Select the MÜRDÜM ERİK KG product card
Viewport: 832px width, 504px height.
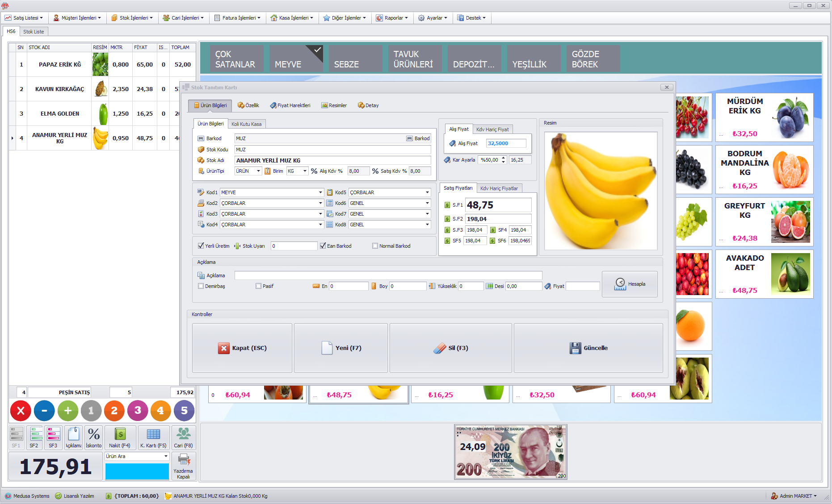(765, 117)
